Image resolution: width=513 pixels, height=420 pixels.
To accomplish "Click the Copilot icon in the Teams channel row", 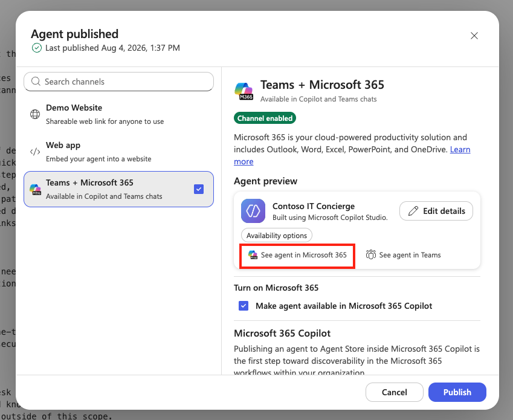I will point(35,189).
